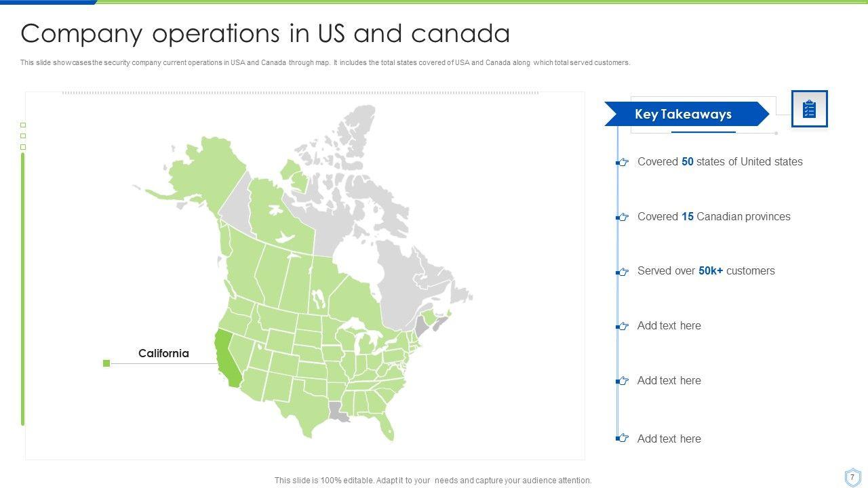Click hand bullet of last "Add text here"
The image size is (868, 488).
[623, 439]
